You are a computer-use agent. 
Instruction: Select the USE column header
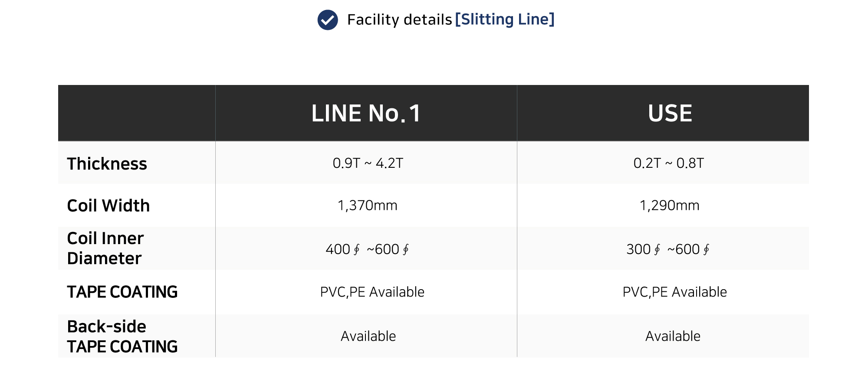(670, 113)
